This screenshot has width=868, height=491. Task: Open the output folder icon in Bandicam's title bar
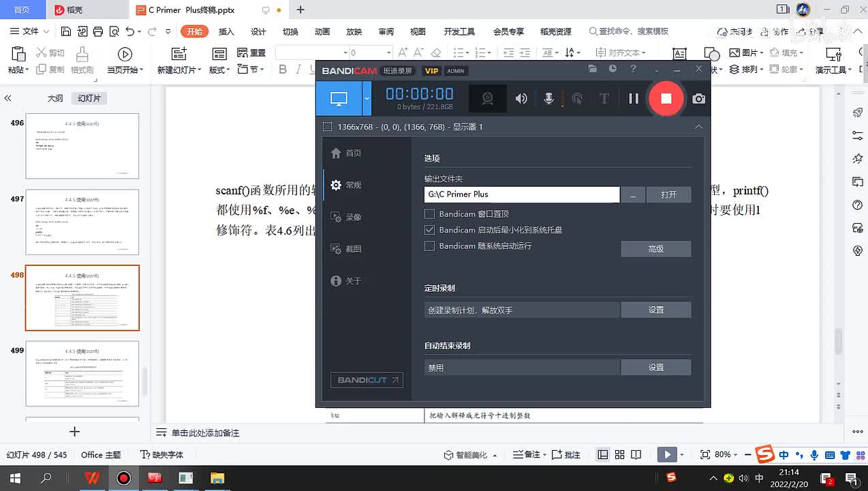coord(593,69)
